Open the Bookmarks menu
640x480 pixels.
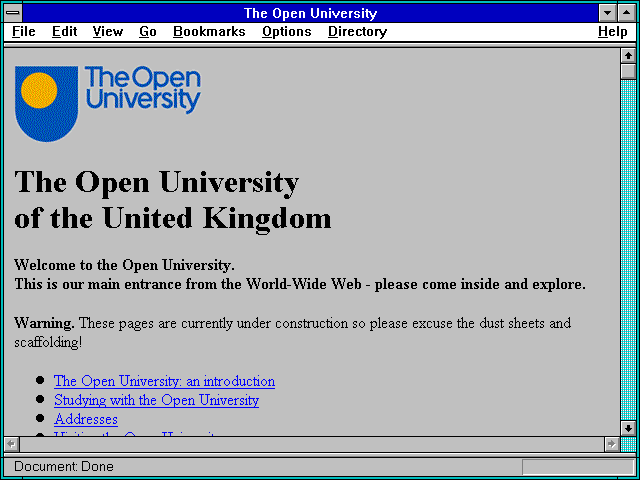(209, 32)
